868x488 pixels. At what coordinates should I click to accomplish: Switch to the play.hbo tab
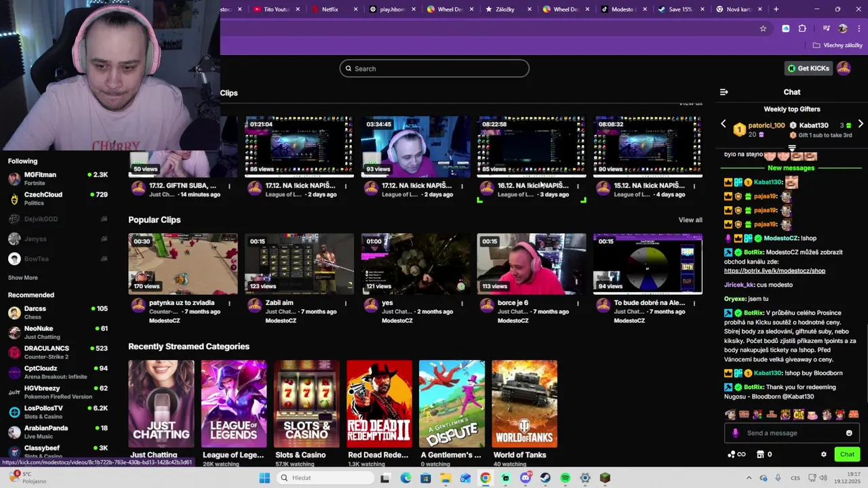[392, 9]
